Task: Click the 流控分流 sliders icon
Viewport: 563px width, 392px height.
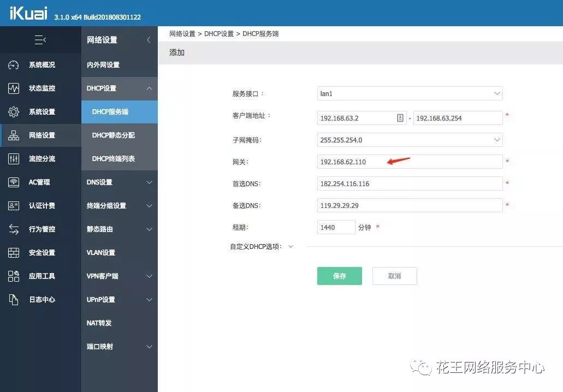Action: click(x=14, y=159)
